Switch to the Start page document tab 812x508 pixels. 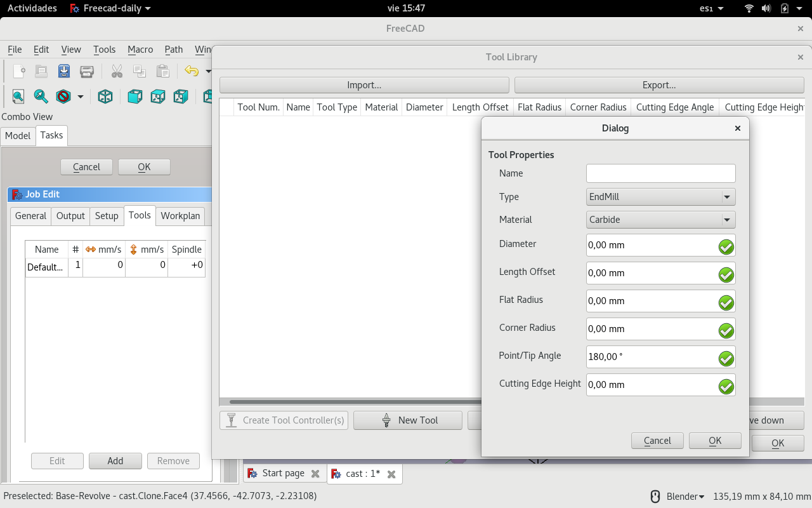coord(284,474)
